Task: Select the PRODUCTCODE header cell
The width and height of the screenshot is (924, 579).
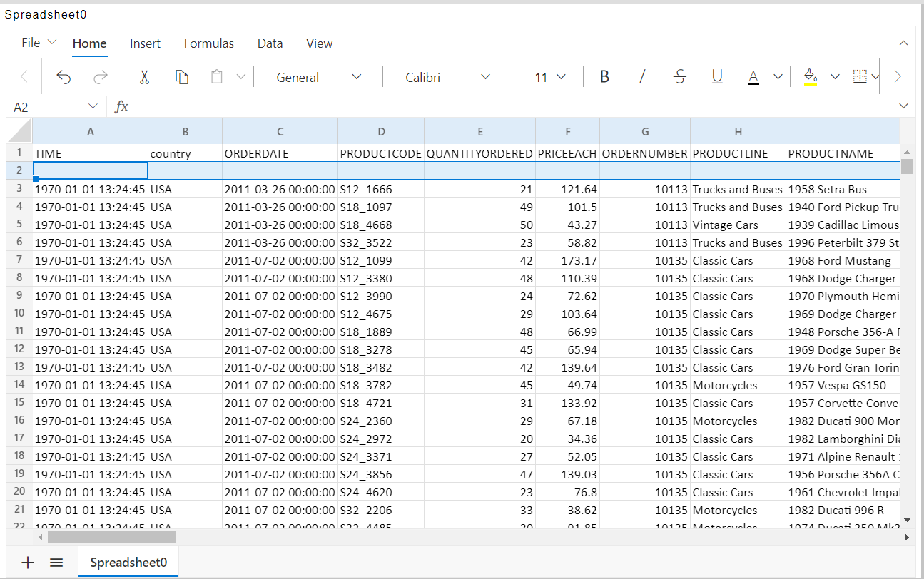Action: (381, 153)
